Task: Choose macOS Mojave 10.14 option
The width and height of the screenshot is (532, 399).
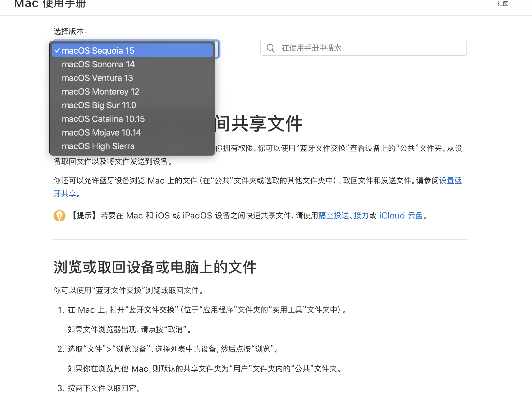Action: [101, 132]
